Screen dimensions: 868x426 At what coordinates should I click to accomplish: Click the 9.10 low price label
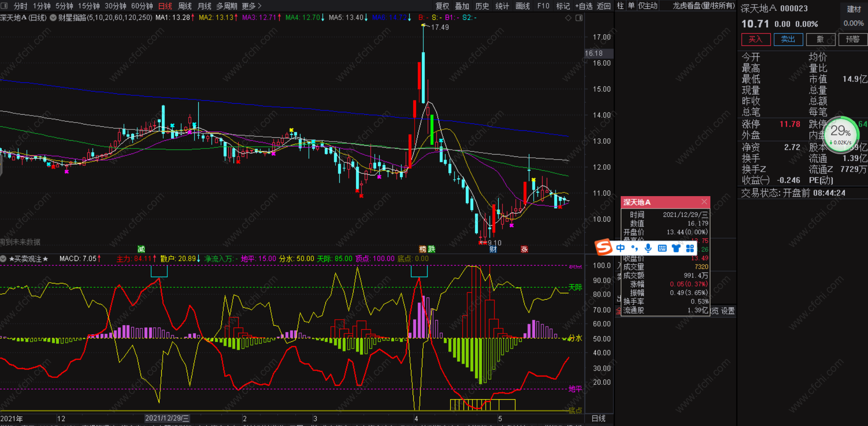tap(495, 243)
